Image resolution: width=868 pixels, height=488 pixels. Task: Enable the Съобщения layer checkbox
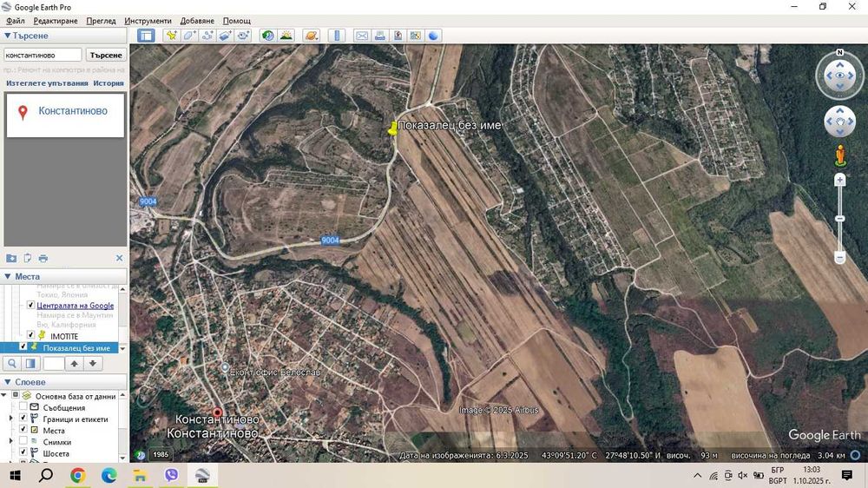coord(23,406)
